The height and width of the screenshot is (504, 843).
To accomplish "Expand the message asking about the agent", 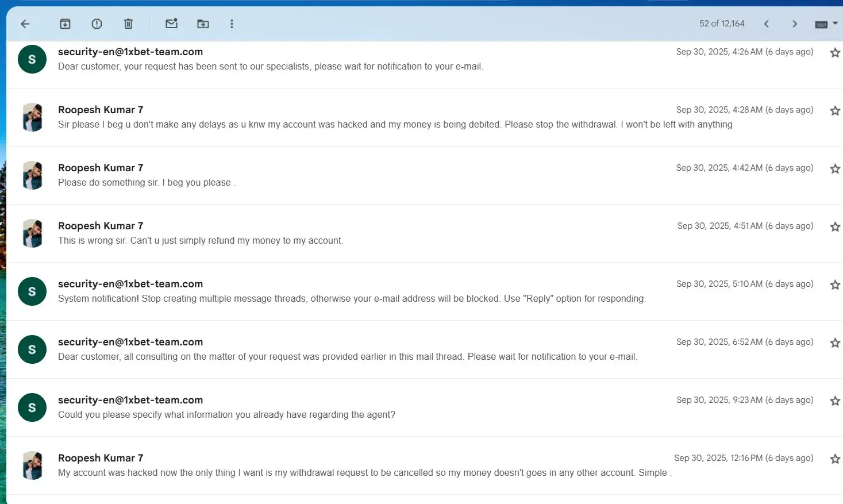I will click(x=226, y=415).
